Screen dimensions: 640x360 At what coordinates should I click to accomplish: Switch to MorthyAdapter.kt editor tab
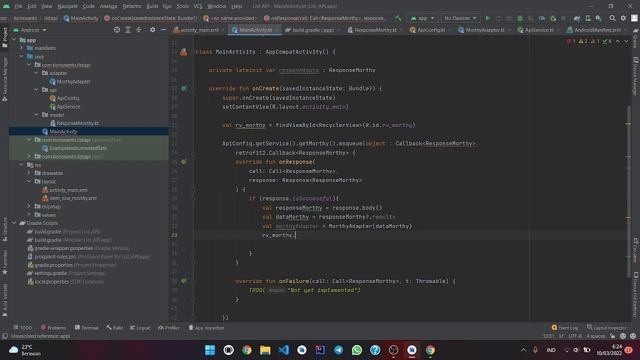click(x=484, y=30)
